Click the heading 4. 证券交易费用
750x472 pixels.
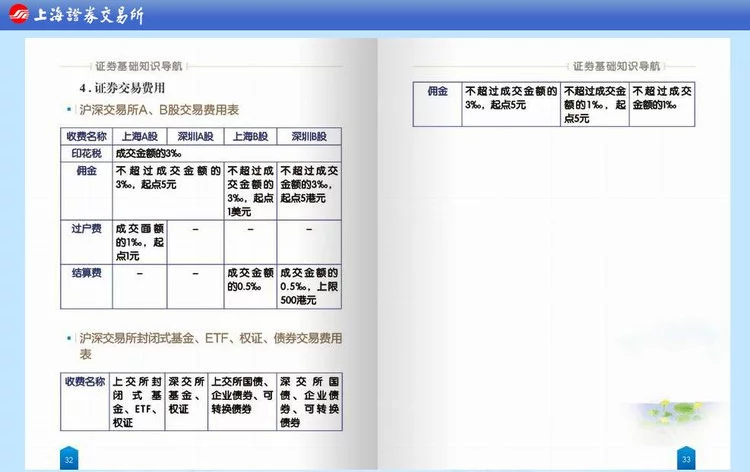[x=122, y=88]
